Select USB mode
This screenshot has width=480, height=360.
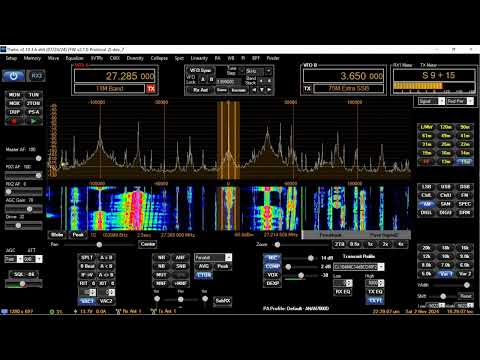click(445, 187)
